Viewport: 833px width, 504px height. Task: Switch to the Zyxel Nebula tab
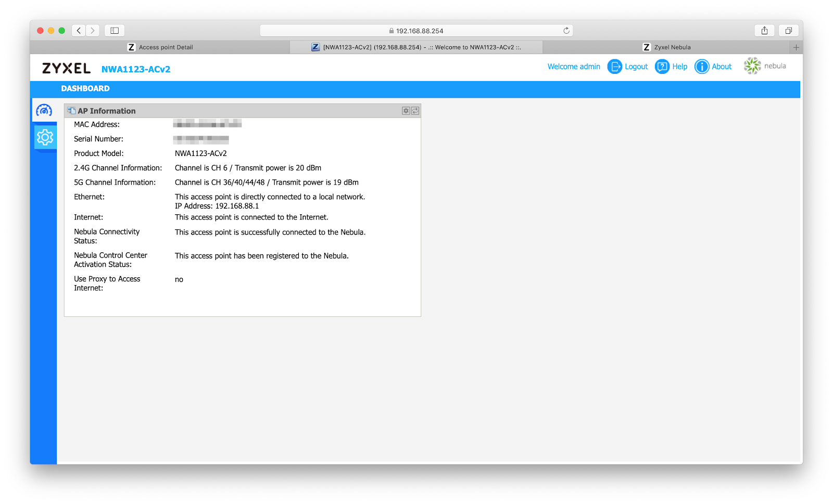[x=666, y=47]
